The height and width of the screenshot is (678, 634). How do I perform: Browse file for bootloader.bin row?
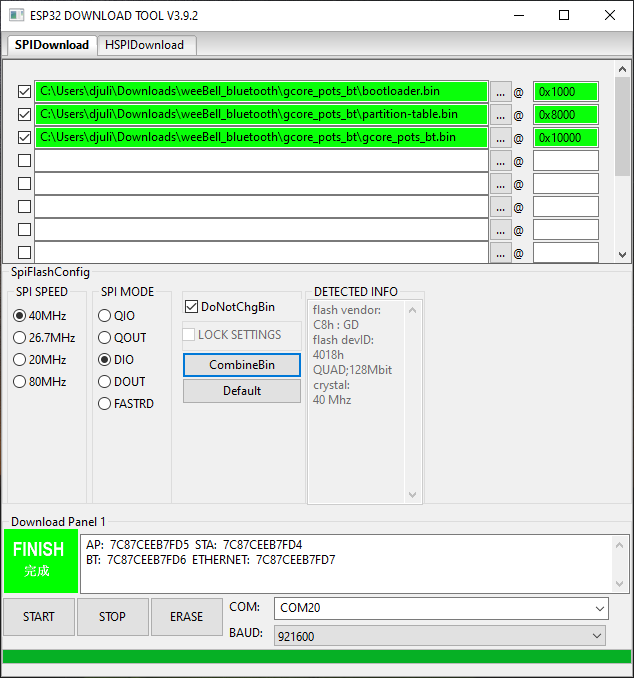click(500, 92)
